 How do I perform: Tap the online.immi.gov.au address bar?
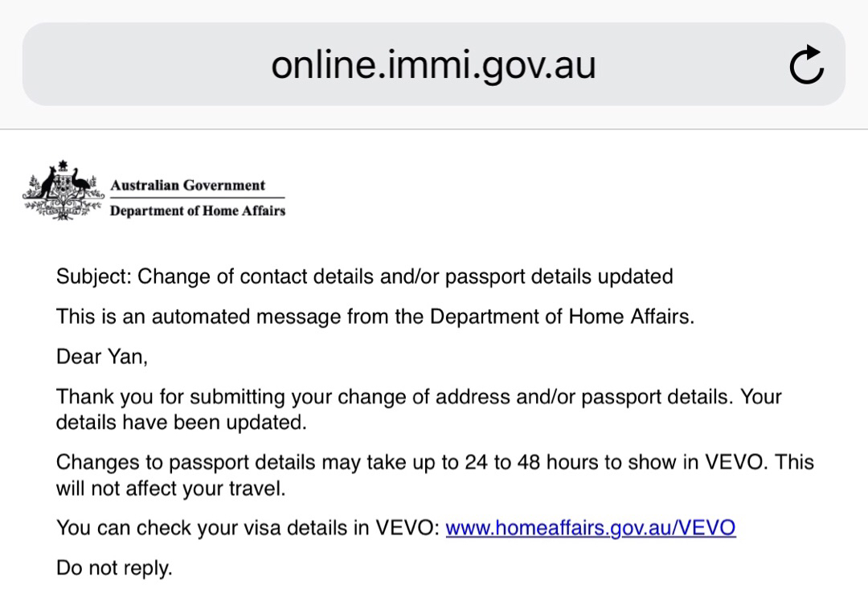point(433,64)
